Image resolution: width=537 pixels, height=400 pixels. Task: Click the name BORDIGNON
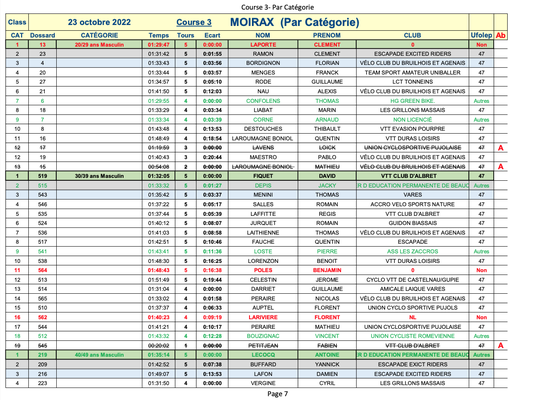(263, 63)
